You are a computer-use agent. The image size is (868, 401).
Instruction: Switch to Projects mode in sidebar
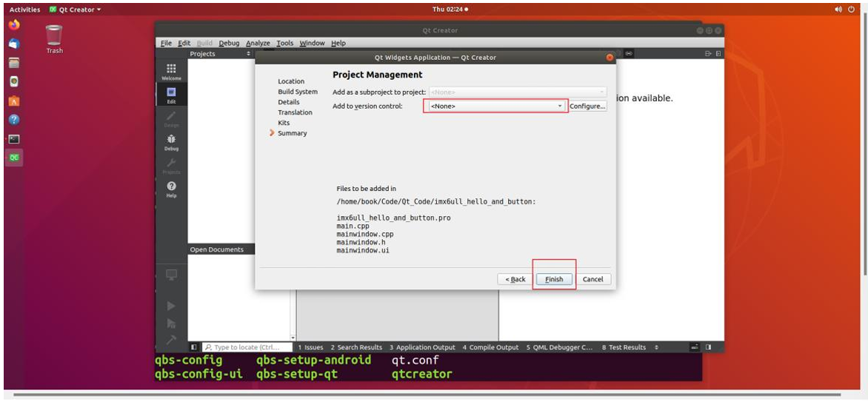[x=171, y=166]
